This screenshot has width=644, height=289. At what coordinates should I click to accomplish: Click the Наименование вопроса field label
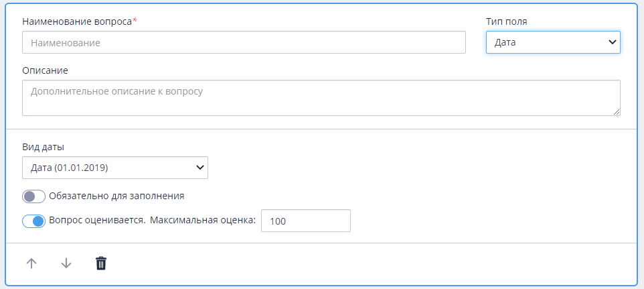[80, 21]
